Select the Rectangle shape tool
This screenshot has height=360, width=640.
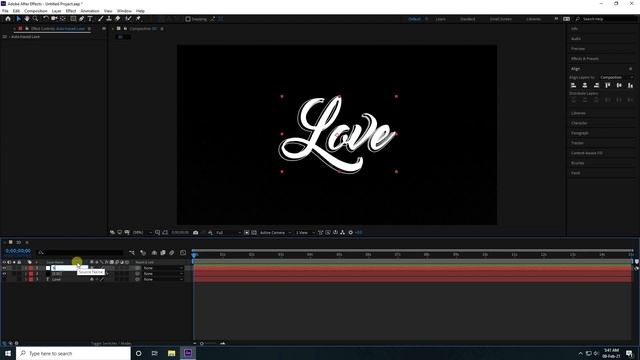[x=73, y=19]
